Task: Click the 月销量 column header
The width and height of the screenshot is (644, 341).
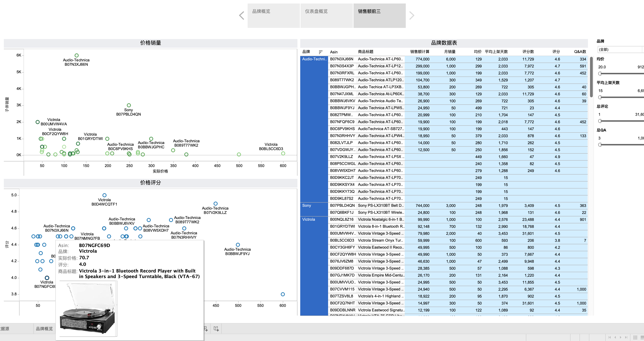Action: 450,52
